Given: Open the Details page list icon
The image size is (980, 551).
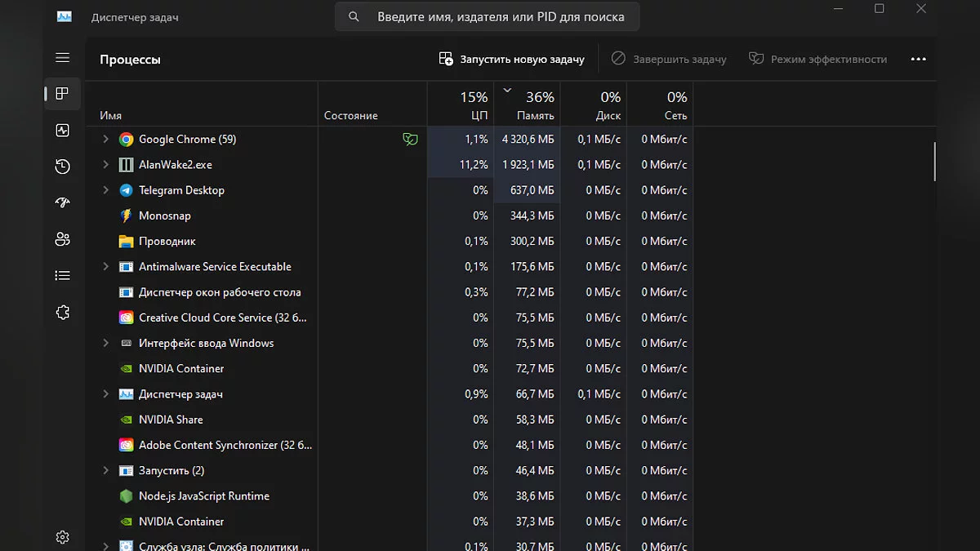Looking at the screenshot, I should pos(62,276).
